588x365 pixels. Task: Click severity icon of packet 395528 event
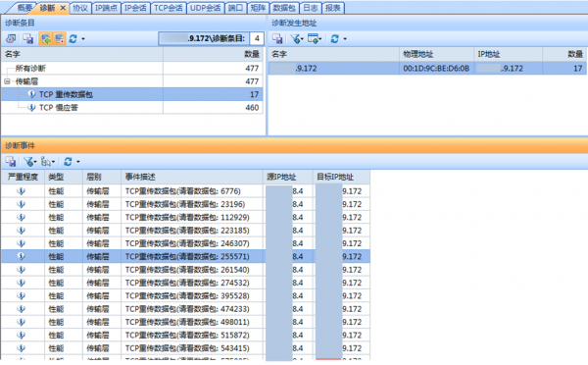point(22,296)
